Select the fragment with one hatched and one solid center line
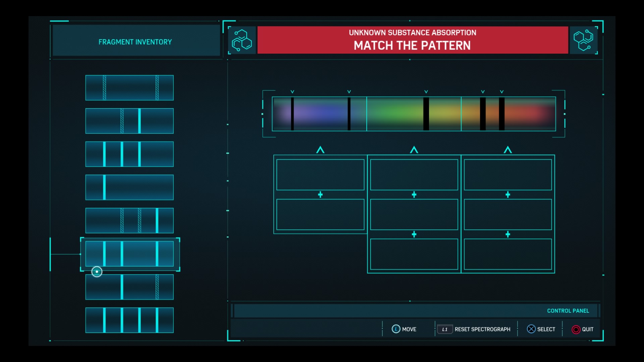The width and height of the screenshot is (644, 362). 129,121
